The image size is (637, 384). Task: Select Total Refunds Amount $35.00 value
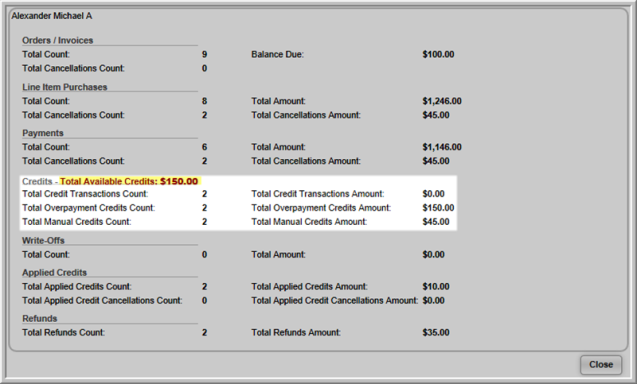click(436, 332)
